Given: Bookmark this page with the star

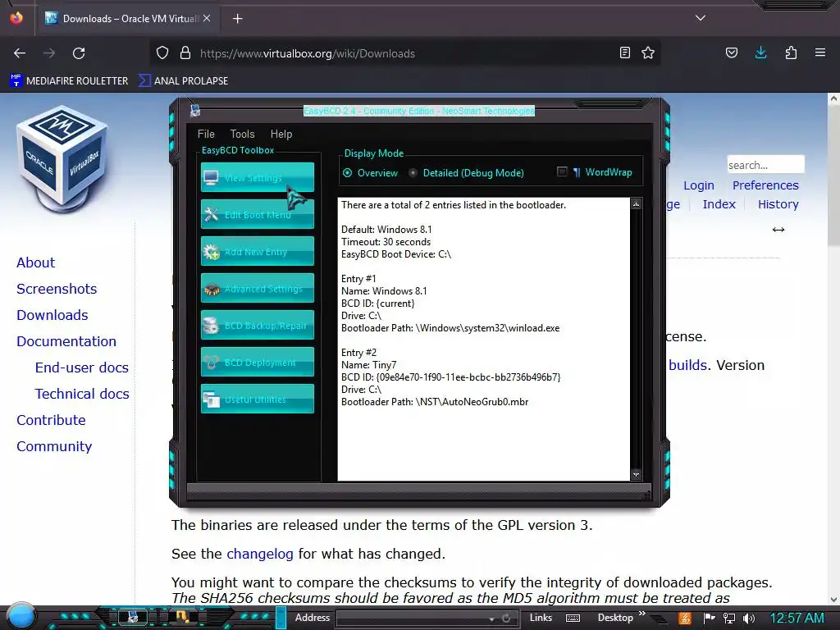Looking at the screenshot, I should pos(648,52).
